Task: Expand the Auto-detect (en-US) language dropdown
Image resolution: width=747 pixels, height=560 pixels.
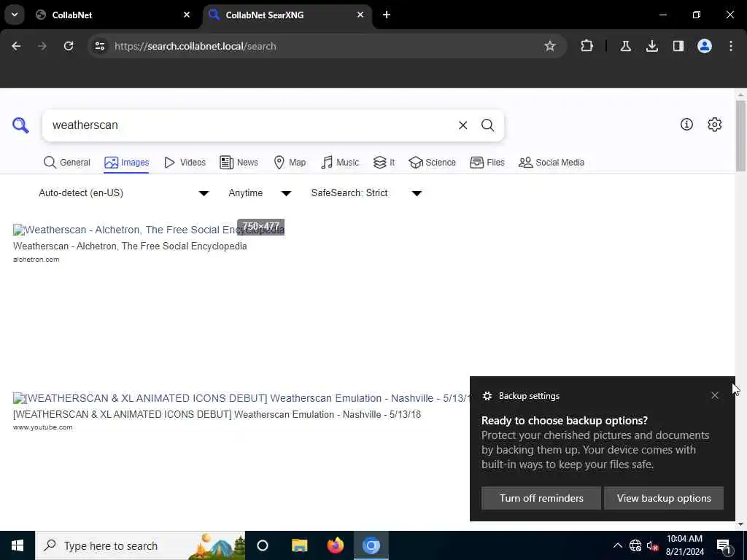Action: pos(124,192)
